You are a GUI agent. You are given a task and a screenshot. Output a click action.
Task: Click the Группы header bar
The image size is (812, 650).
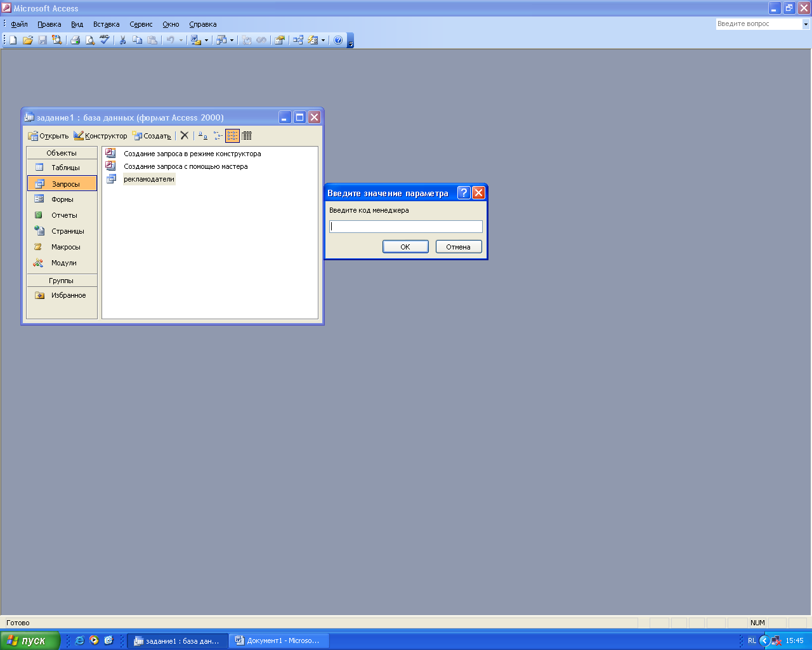point(62,281)
